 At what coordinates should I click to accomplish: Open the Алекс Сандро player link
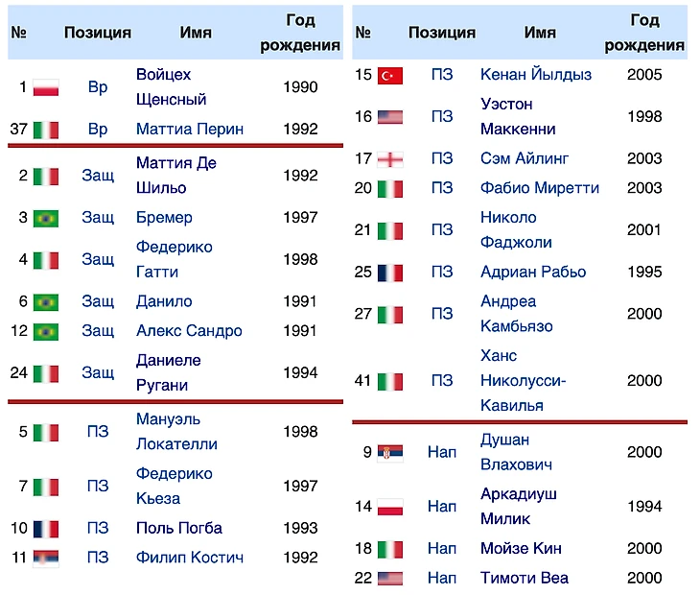(x=189, y=331)
